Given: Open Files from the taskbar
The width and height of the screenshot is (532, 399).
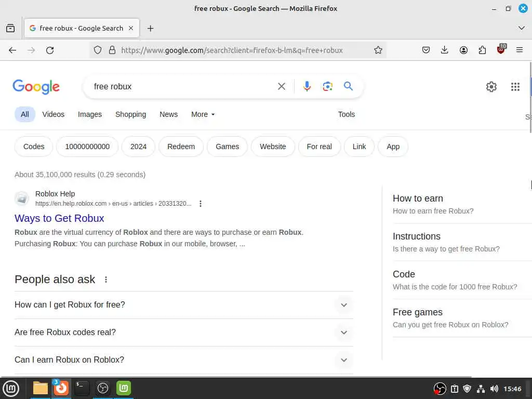Looking at the screenshot, I should click(x=41, y=388).
